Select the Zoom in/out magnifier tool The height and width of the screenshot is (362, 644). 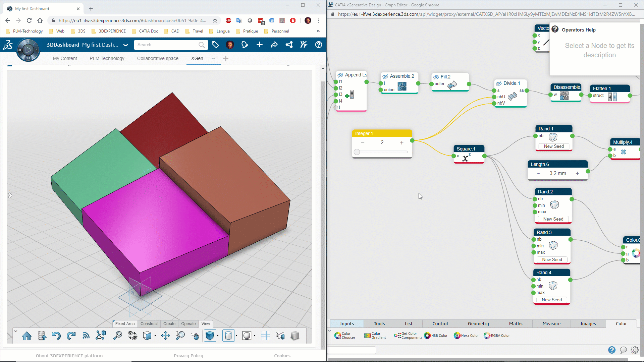[180, 336]
